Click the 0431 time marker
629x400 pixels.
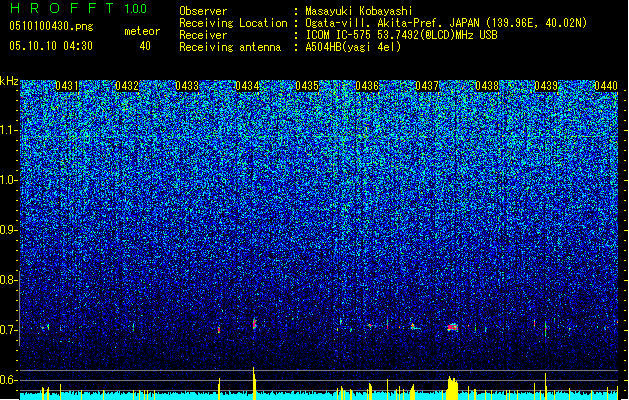(67, 86)
